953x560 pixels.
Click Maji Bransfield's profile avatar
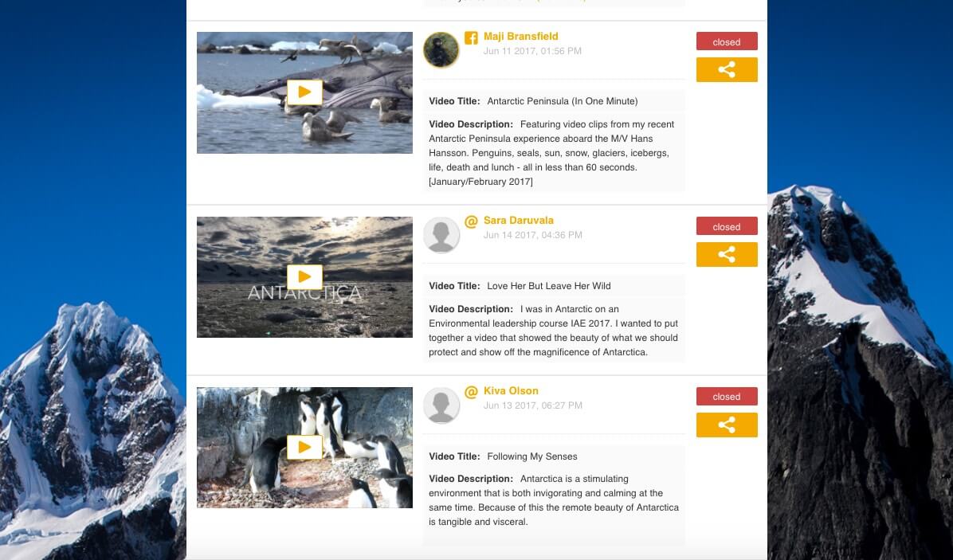[441, 49]
